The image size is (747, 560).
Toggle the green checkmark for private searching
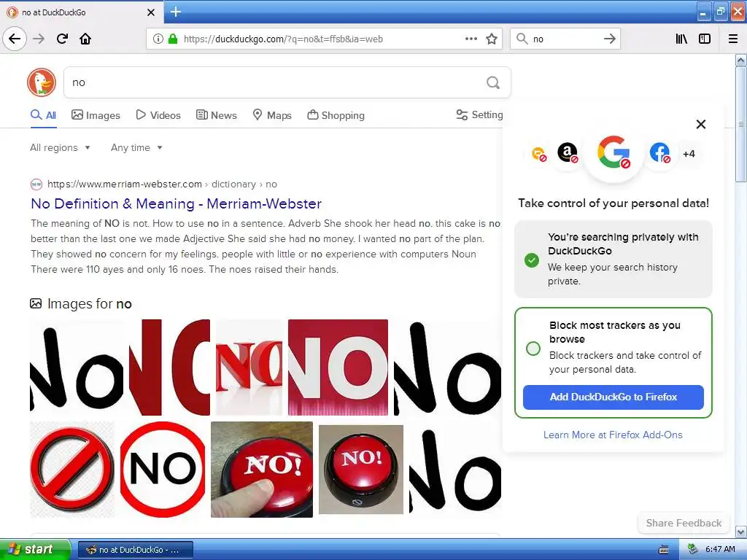click(532, 260)
